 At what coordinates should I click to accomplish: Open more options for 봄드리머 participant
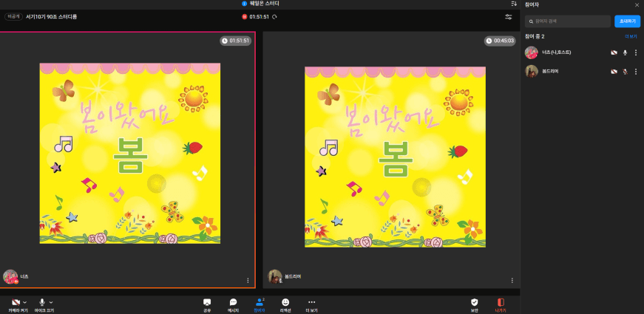coord(636,72)
